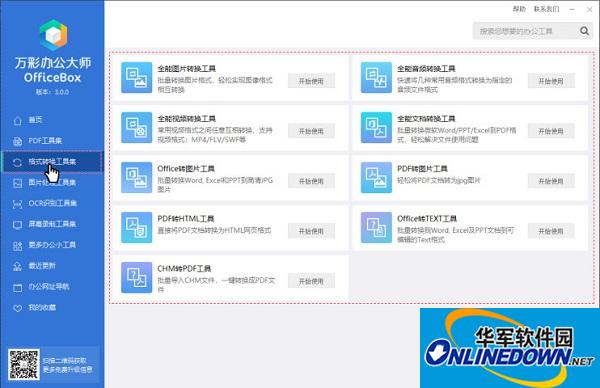Switch to OCR识别工具集 section
The image size is (600, 388).
[x=52, y=204]
